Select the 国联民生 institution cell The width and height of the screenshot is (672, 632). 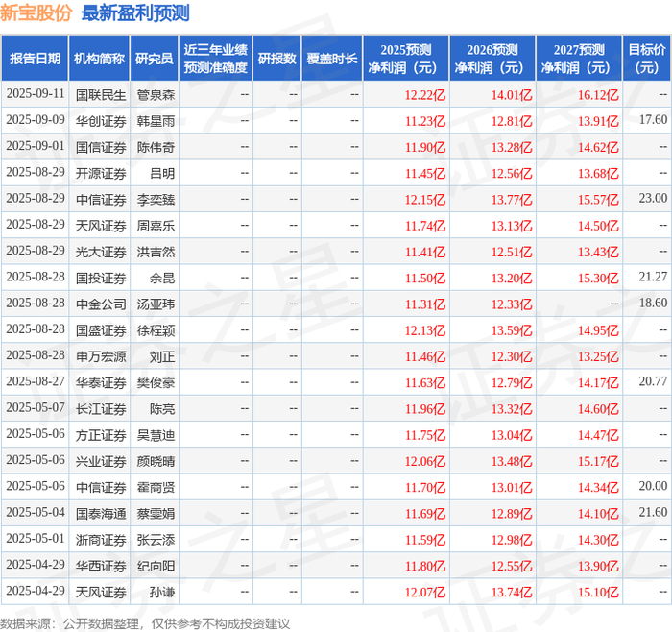101,95
